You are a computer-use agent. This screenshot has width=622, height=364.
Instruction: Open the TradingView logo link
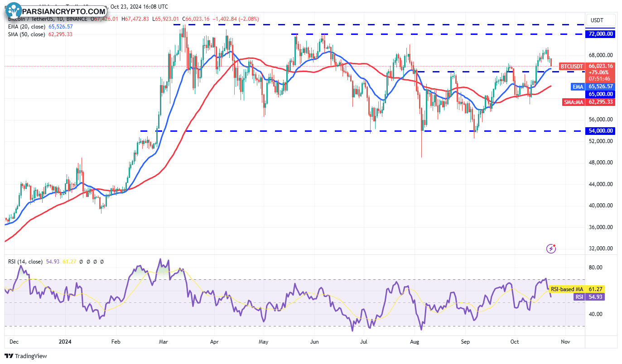pos(26,356)
